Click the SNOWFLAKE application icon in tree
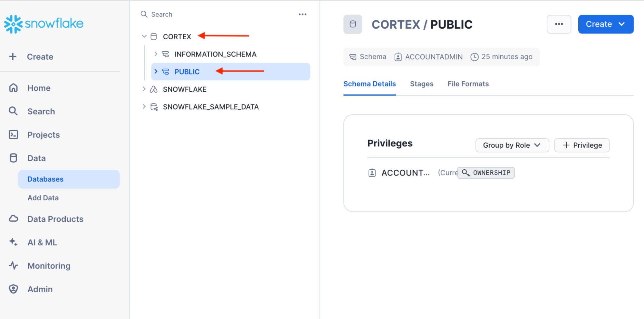644x319 pixels. coord(154,89)
